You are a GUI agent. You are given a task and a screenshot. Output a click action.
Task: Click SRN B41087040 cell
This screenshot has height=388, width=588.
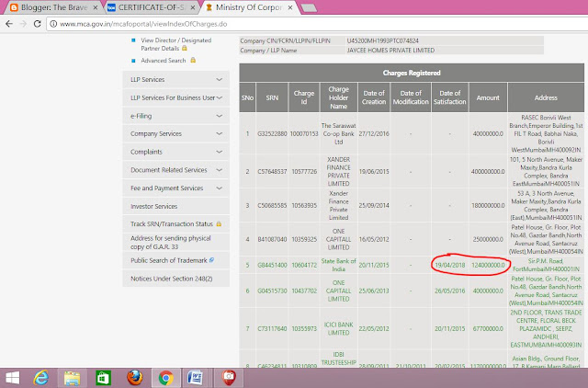click(x=272, y=239)
